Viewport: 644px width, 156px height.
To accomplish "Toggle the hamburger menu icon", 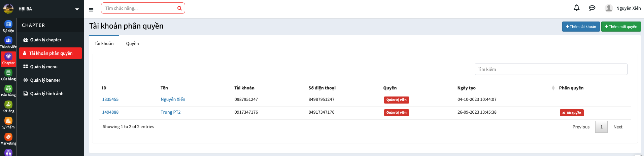I will tap(91, 10).
